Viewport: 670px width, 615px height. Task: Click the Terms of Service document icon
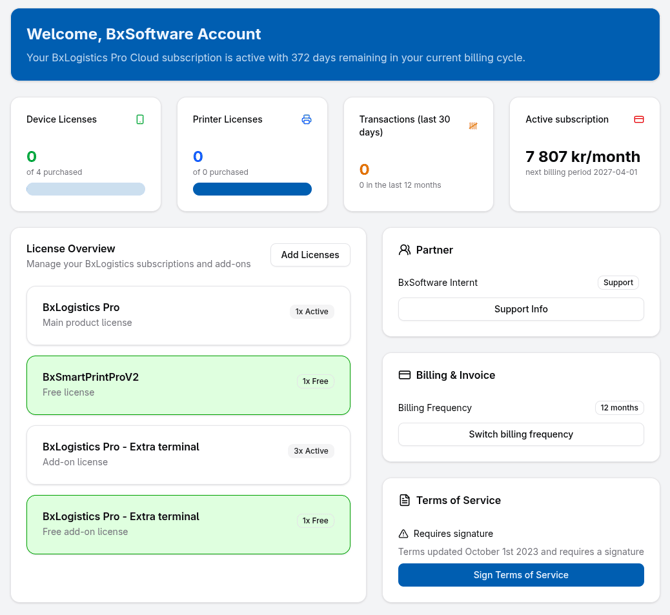coord(405,500)
